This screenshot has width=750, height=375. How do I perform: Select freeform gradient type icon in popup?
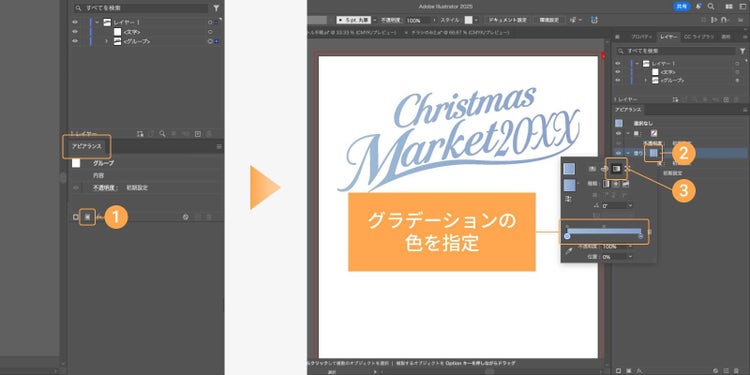click(625, 183)
